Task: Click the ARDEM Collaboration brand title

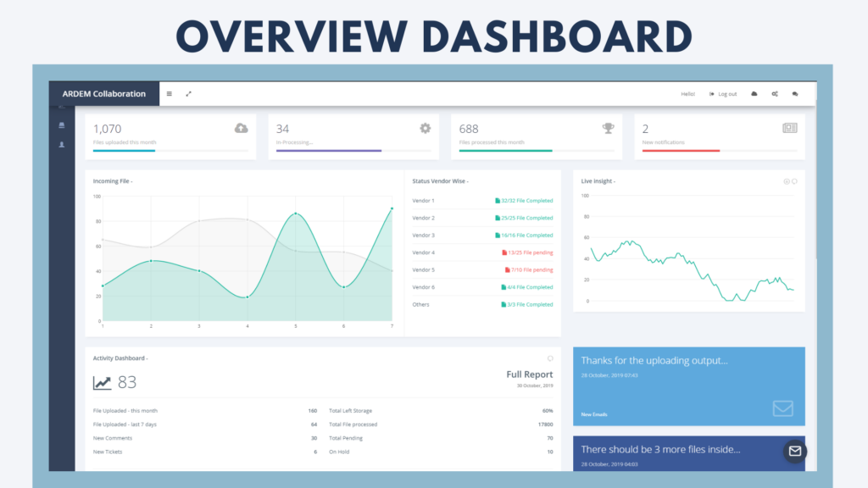Action: (104, 94)
